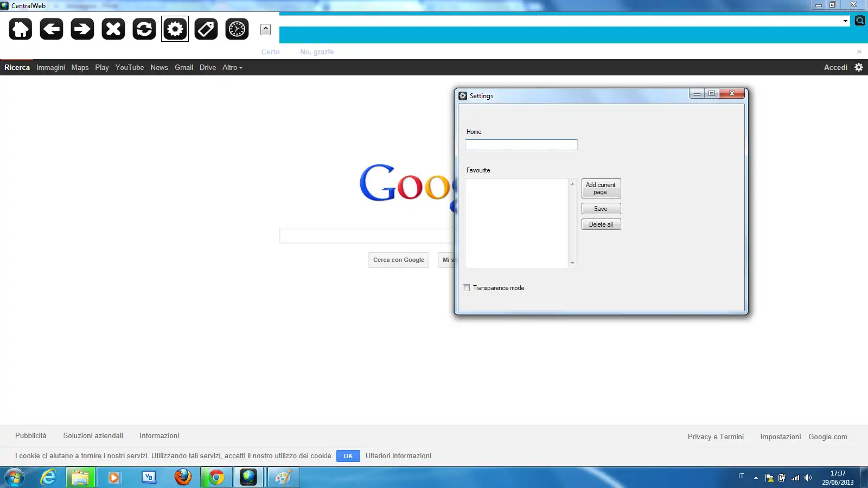Switch to Paint in the taskbar

(x=283, y=477)
